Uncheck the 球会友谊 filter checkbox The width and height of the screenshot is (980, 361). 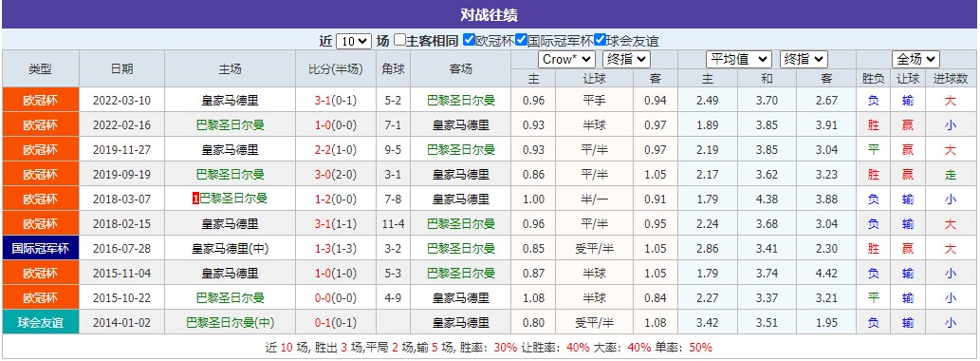coord(600,41)
